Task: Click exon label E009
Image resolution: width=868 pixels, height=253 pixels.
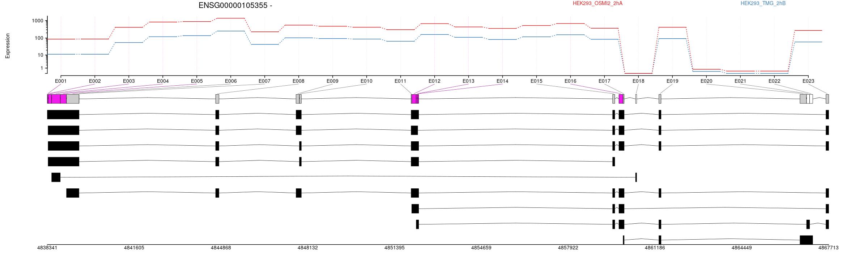Action: [x=332, y=81]
